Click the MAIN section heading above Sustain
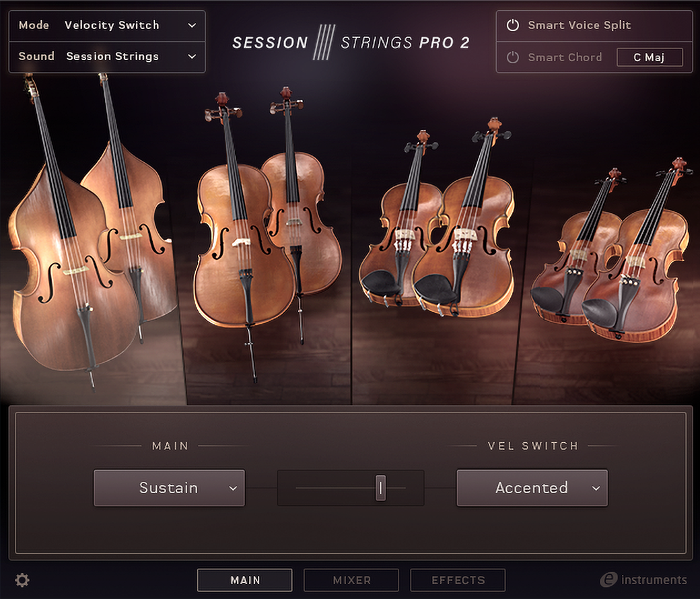Viewport: 700px width, 599px height. click(170, 446)
